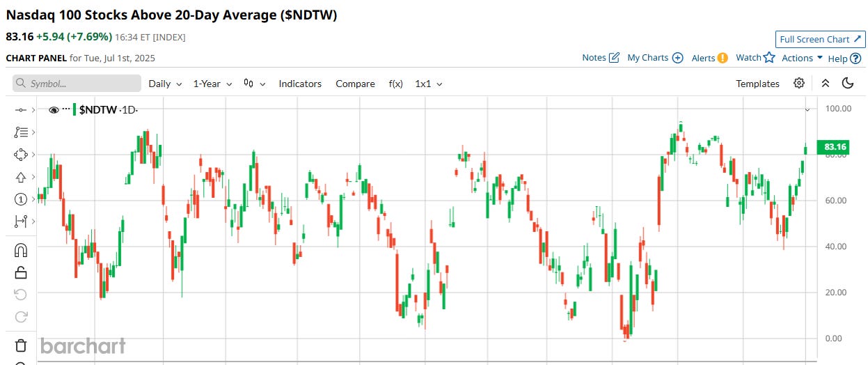Click the small chevron above the price axis
The height and width of the screenshot is (365, 868).
pyautogui.click(x=807, y=110)
